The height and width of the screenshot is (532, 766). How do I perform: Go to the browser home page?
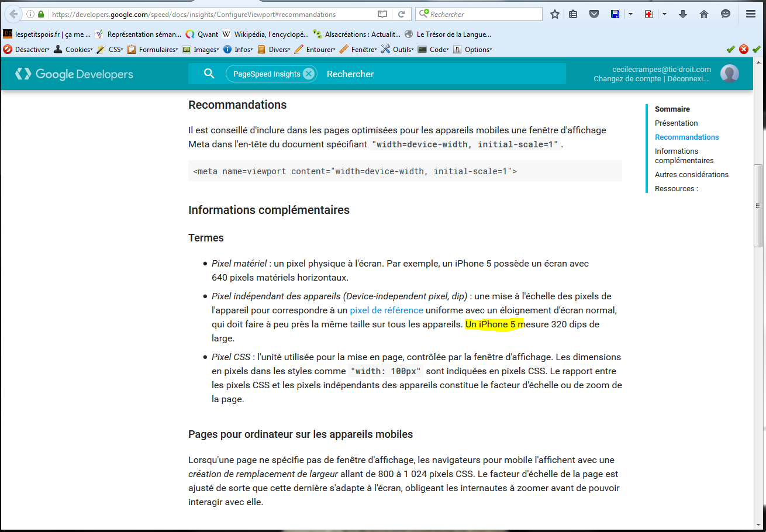click(x=704, y=14)
